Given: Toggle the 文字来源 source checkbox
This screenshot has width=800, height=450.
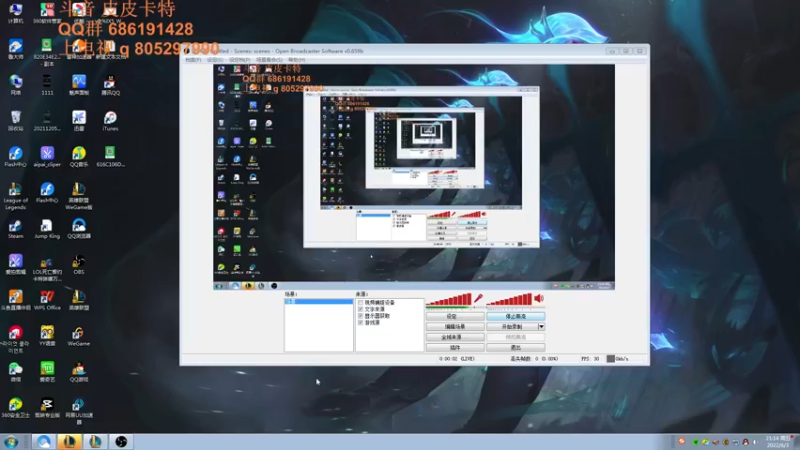Looking at the screenshot, I should pyautogui.click(x=361, y=309).
